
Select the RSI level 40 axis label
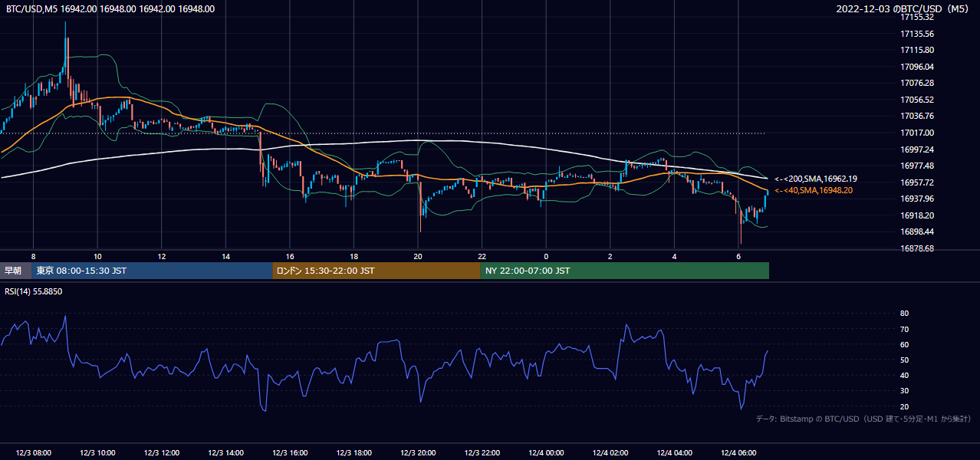point(905,376)
